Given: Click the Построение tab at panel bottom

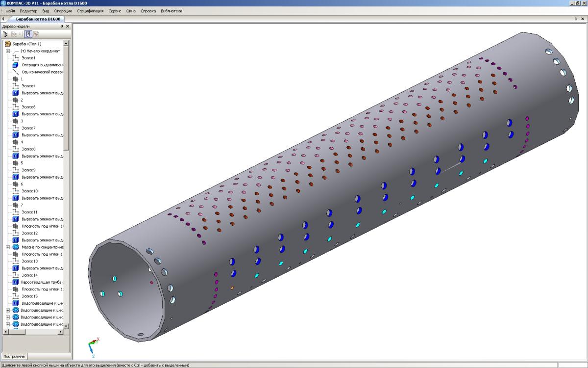Looking at the screenshot, I should 14,356.
